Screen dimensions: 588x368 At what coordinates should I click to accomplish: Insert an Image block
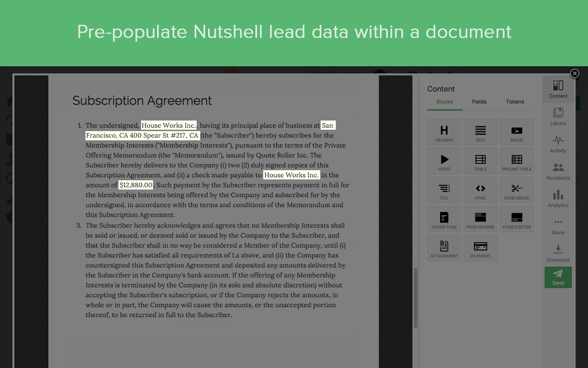click(x=516, y=132)
